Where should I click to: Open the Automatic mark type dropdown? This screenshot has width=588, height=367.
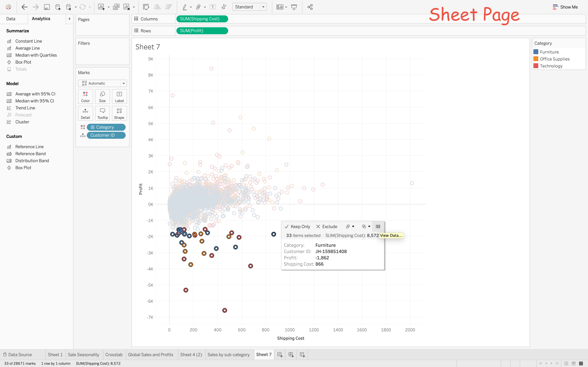124,83
